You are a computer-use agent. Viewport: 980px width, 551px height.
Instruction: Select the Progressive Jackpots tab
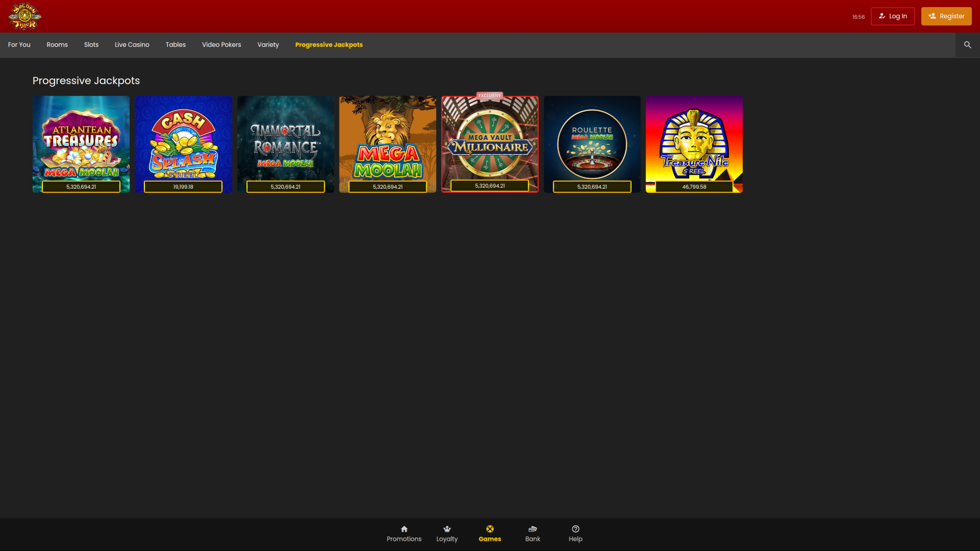point(329,45)
